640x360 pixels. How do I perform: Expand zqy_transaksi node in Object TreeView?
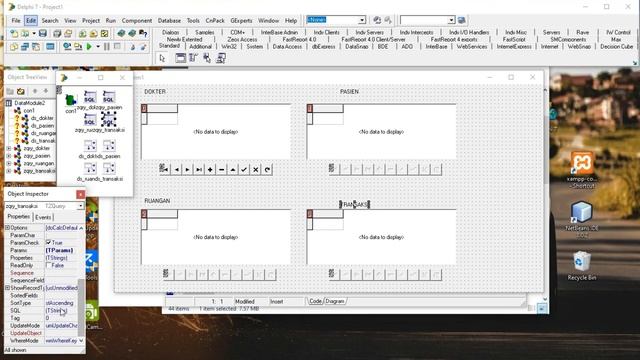point(9,171)
